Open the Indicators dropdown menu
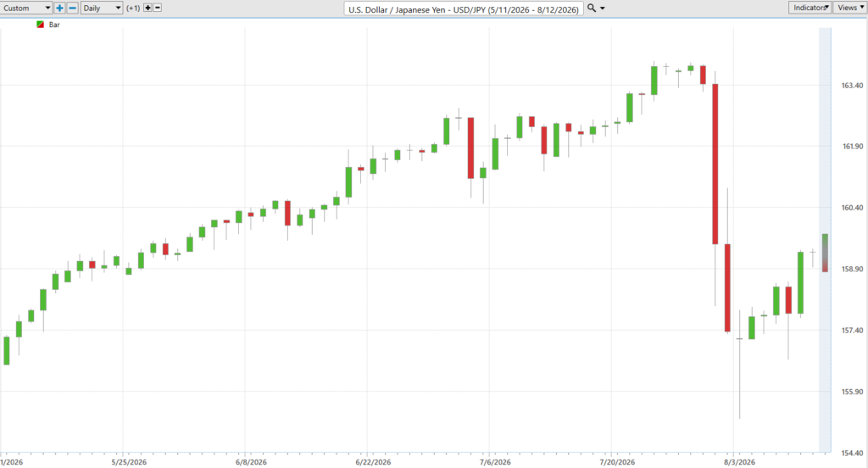This screenshot has height=468, width=868. click(x=810, y=8)
